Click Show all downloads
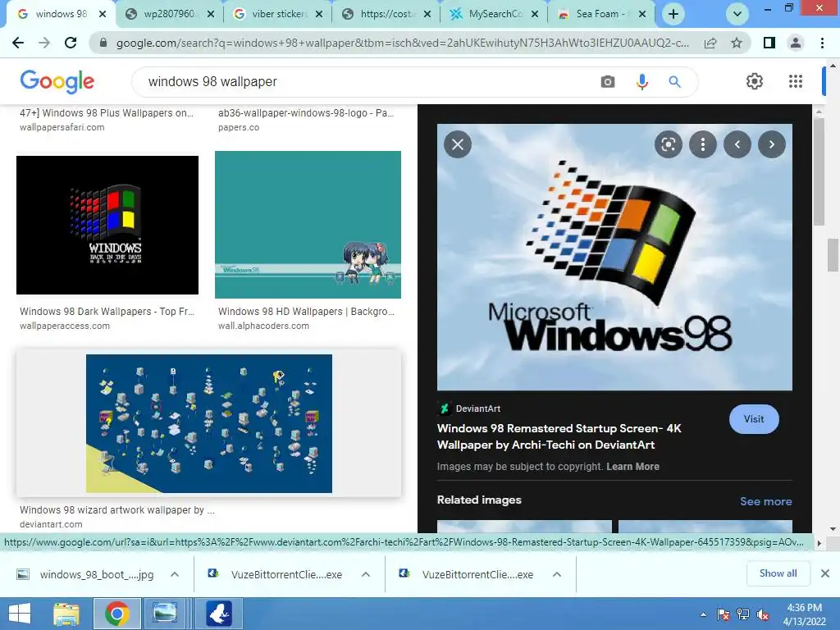Screen dimensions: 840x630 (x=778, y=573)
